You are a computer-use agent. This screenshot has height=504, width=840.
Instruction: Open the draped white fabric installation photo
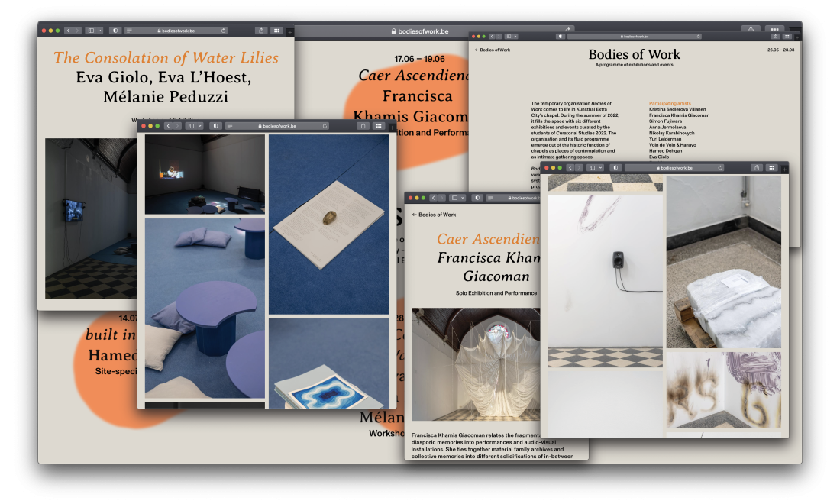pos(476,364)
